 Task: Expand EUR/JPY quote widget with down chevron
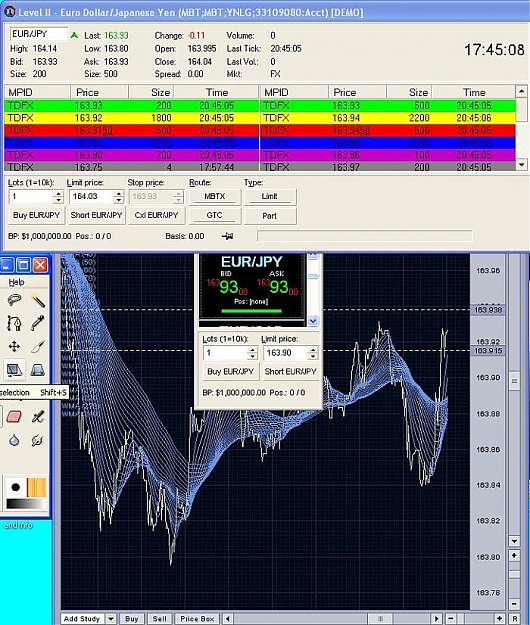point(313,320)
